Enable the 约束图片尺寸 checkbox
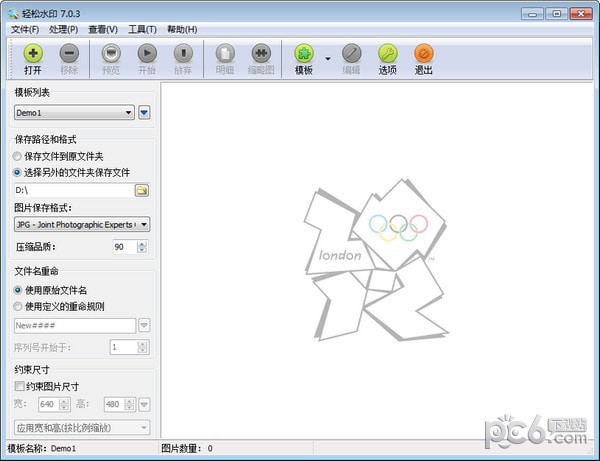600x461 pixels. [x=19, y=386]
